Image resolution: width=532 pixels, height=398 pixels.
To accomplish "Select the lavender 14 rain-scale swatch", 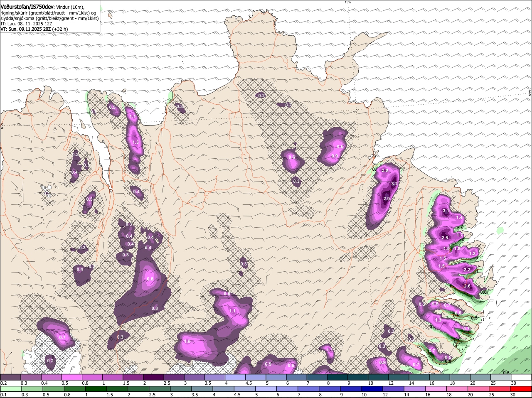I will tap(414, 389).
